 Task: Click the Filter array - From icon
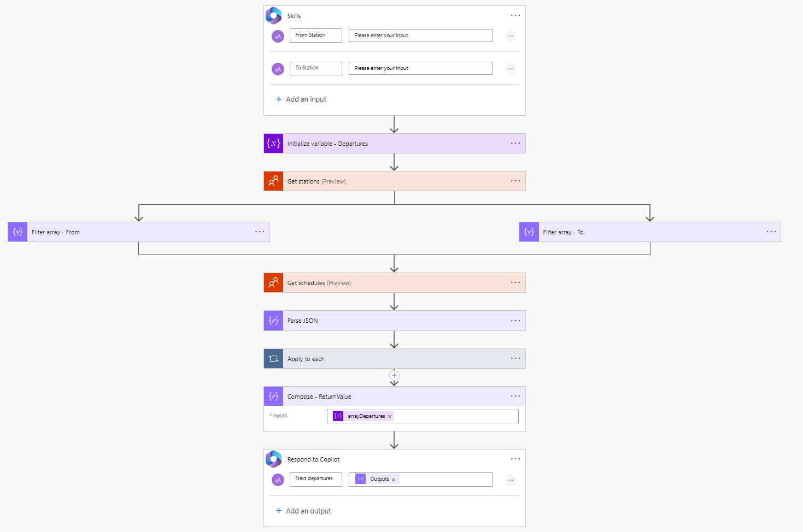17,232
